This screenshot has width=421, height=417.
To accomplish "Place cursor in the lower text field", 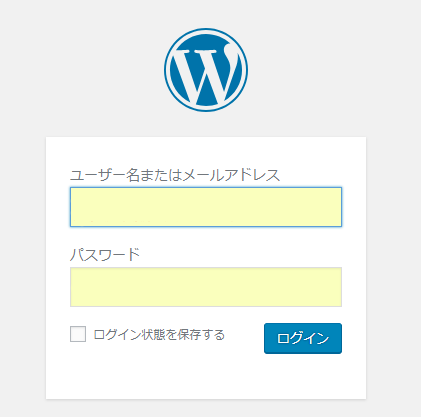I will (206, 287).
